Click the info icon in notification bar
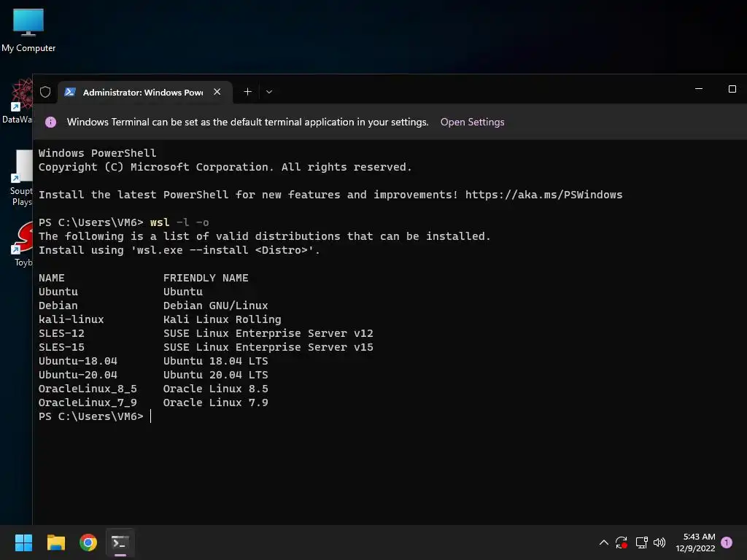This screenshot has width=747, height=560. [50, 122]
